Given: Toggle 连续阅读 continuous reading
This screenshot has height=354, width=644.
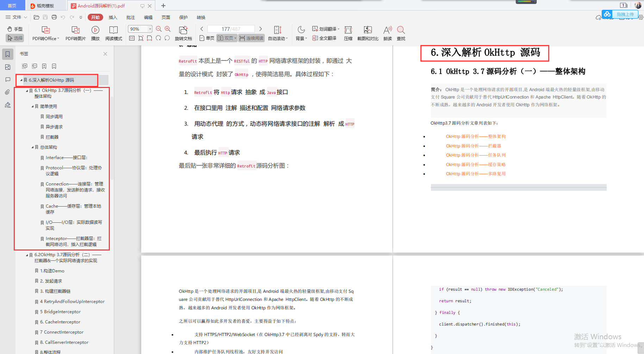Looking at the screenshot, I should [x=251, y=38].
